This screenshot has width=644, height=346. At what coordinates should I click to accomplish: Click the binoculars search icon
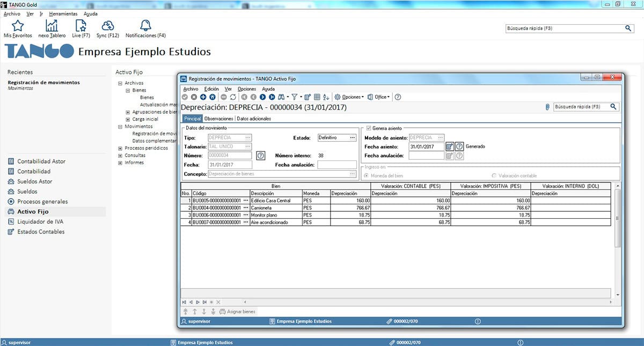tap(281, 97)
